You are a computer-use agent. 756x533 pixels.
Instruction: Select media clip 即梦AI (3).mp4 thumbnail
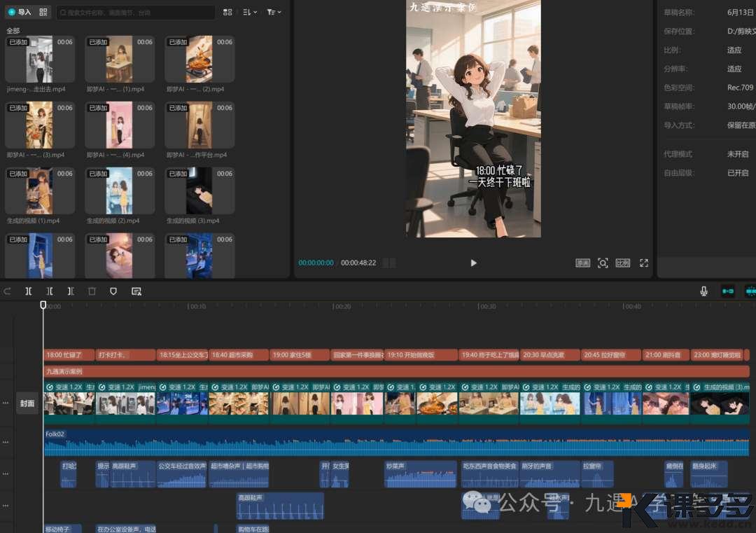coord(40,125)
